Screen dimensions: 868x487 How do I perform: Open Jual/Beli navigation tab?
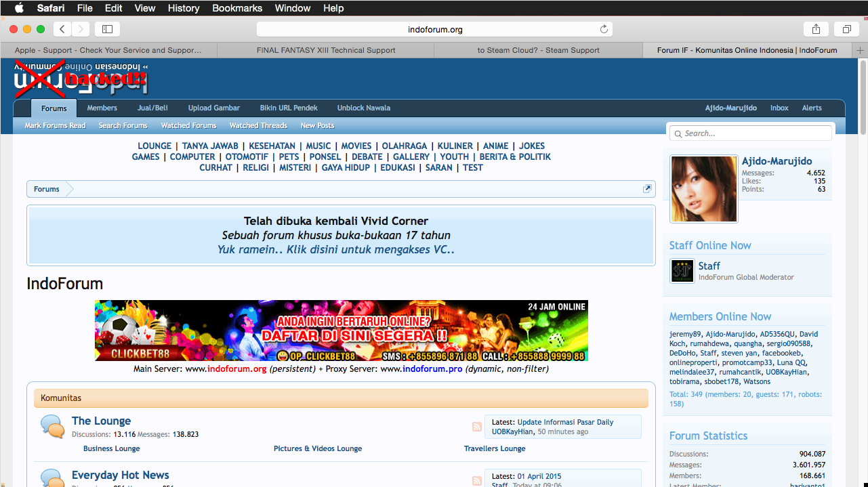(152, 108)
